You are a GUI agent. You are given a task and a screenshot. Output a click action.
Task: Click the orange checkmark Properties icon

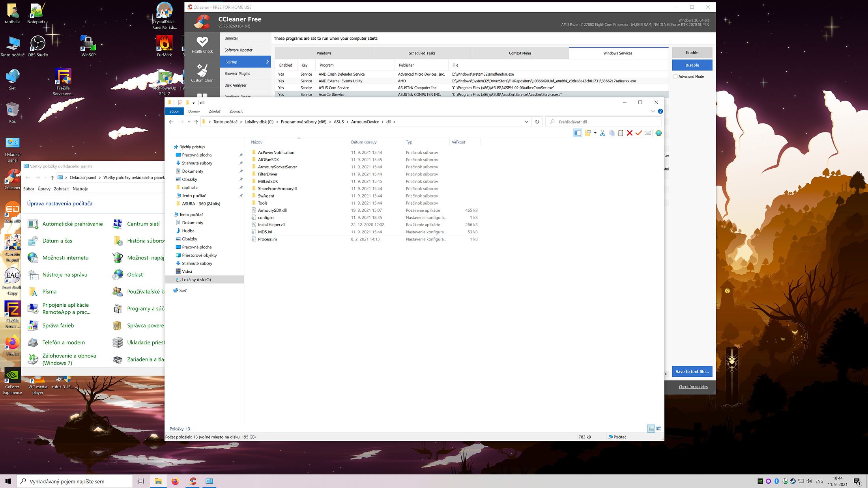pyautogui.click(x=639, y=133)
